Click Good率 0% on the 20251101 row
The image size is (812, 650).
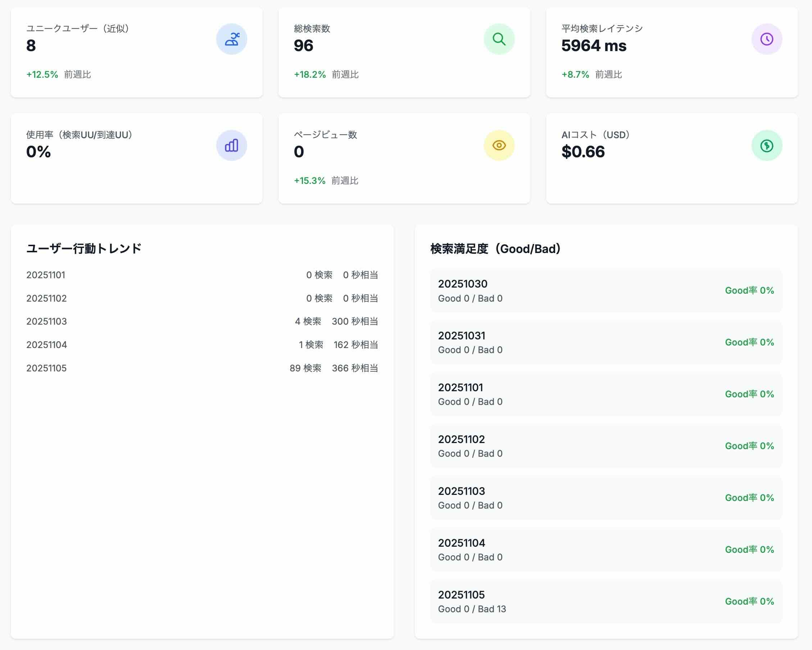click(x=749, y=394)
